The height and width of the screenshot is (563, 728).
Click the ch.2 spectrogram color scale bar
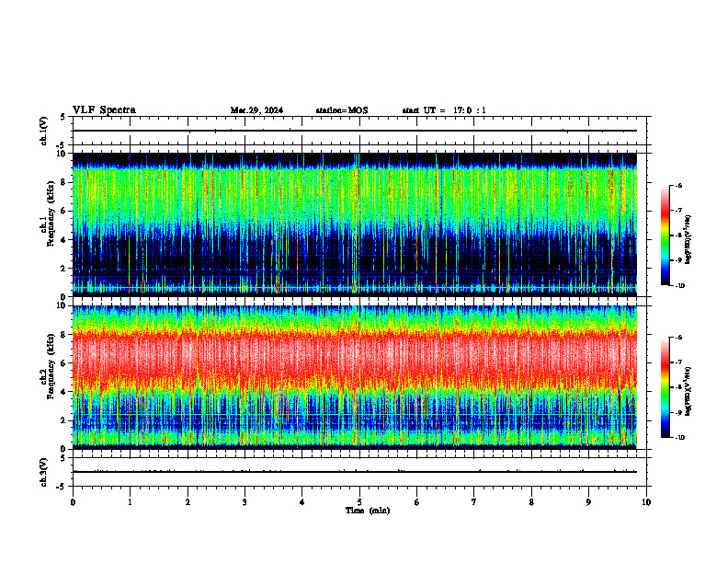point(665,387)
